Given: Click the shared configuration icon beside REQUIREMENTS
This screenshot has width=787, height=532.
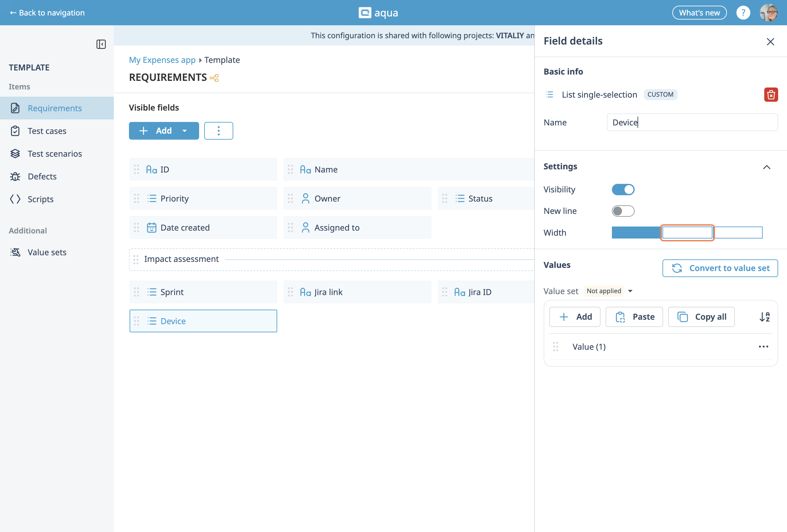Looking at the screenshot, I should click(x=214, y=78).
